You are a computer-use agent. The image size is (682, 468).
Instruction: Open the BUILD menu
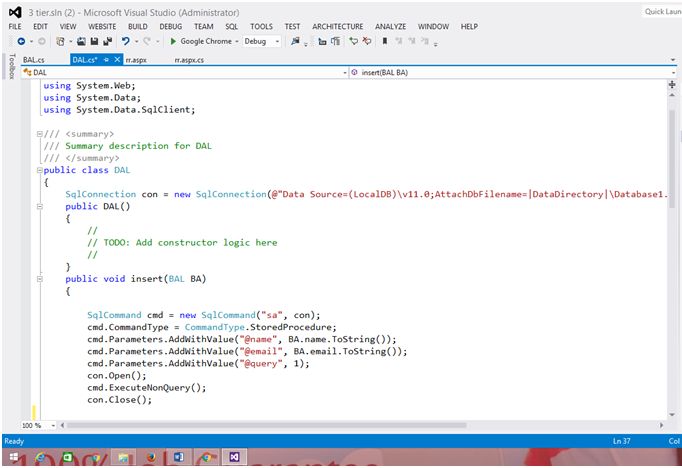pyautogui.click(x=138, y=27)
